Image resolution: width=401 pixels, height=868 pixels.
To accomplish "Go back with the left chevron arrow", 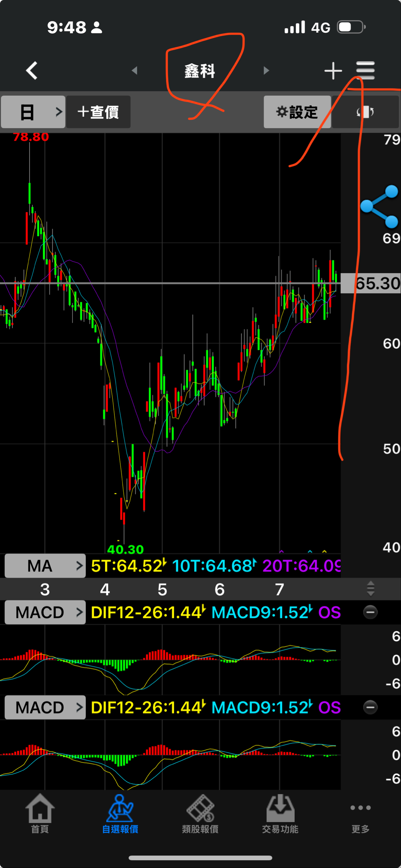I will [32, 71].
